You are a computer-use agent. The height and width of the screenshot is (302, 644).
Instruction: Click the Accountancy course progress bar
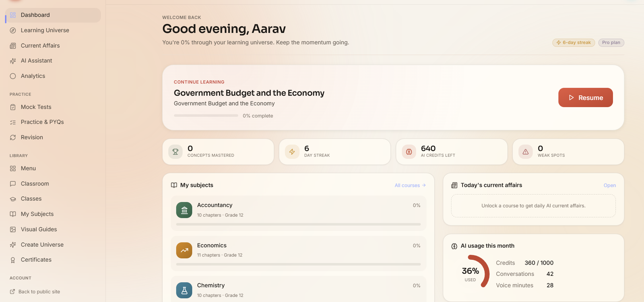pyautogui.click(x=298, y=224)
